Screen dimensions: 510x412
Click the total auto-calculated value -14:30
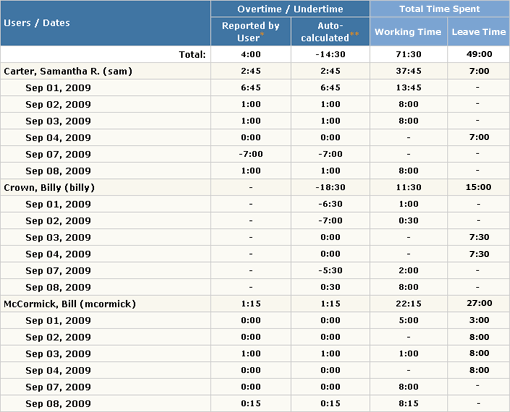pyautogui.click(x=330, y=54)
